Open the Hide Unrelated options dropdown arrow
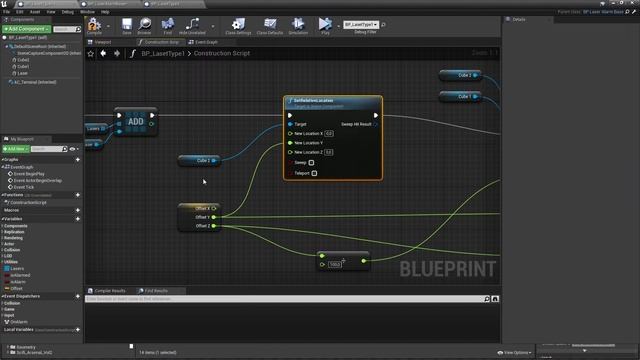 [213, 26]
